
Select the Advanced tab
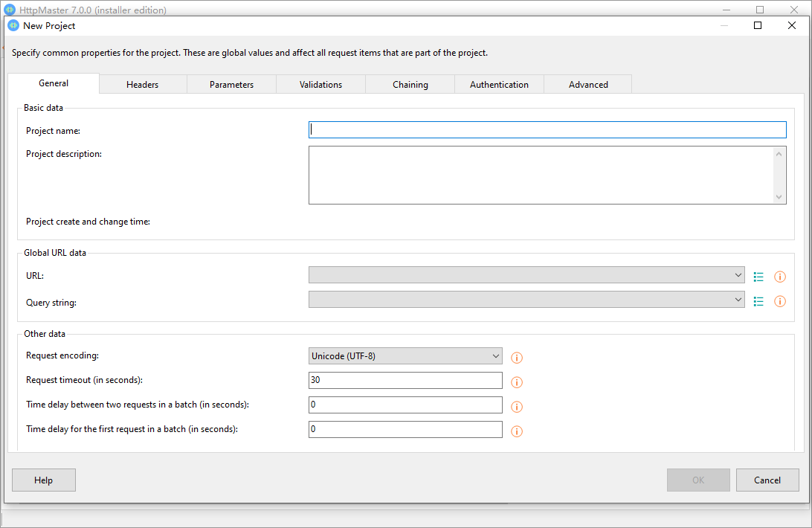[x=588, y=85]
